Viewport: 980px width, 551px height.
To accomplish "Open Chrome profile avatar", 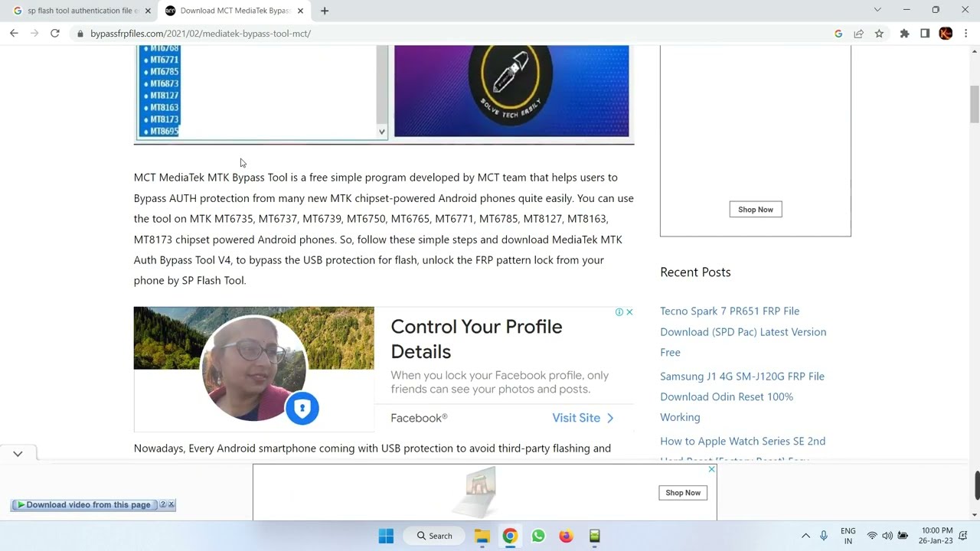I will [946, 34].
